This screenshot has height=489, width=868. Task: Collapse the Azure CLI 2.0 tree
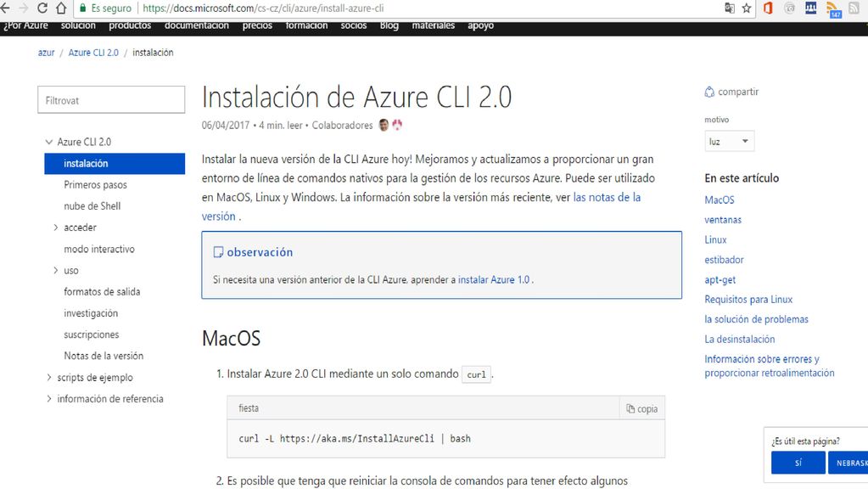[x=49, y=142]
